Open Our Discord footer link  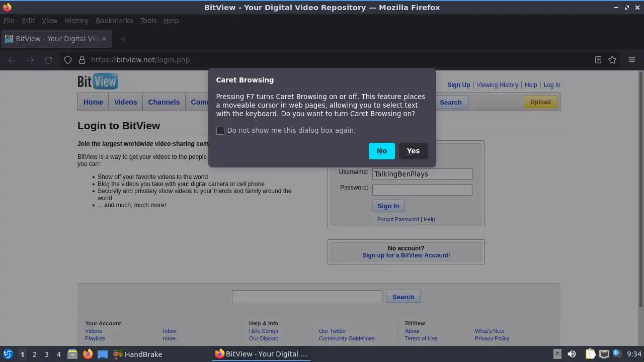(264, 338)
